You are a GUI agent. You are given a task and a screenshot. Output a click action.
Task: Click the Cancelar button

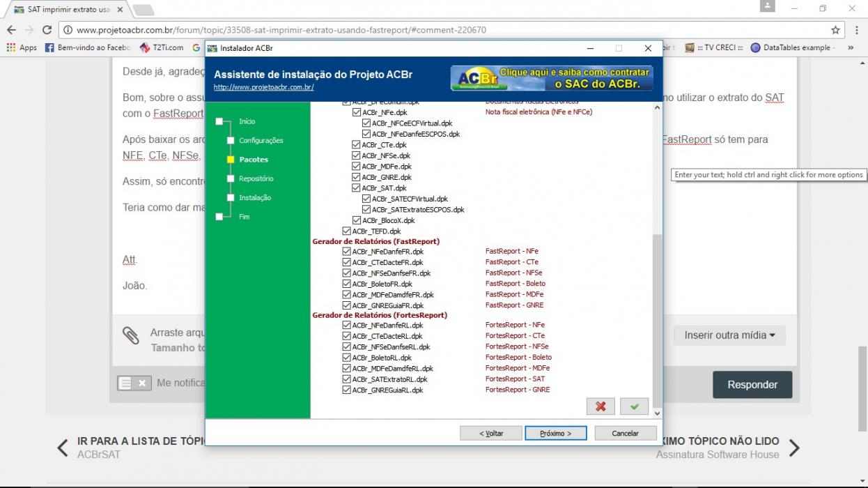click(626, 433)
